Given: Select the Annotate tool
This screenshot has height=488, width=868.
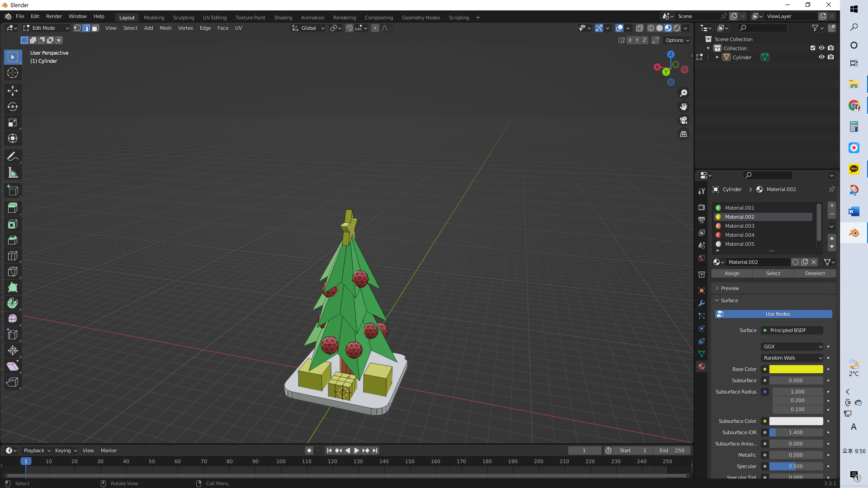Looking at the screenshot, I should (x=13, y=157).
